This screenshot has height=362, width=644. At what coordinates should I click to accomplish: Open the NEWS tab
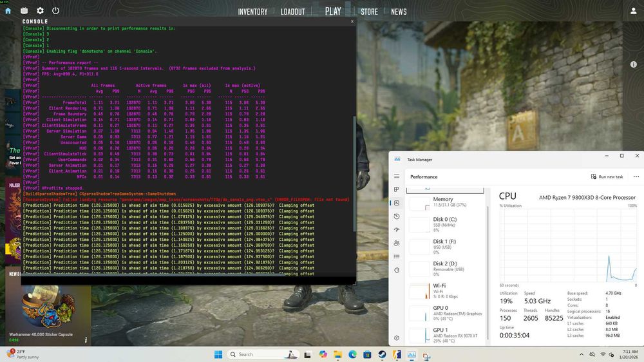point(399,12)
